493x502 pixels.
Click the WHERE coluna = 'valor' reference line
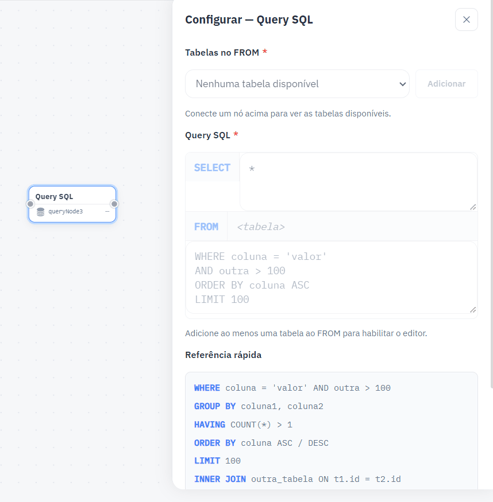pos(292,388)
